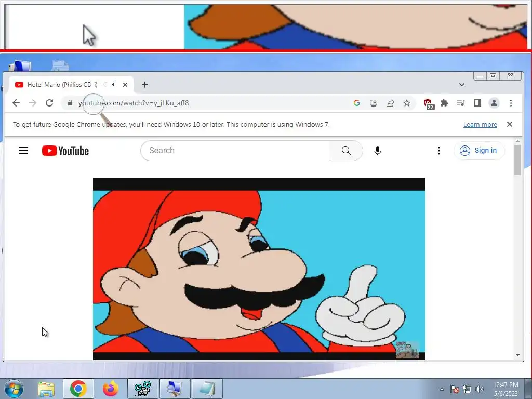Image resolution: width=532 pixels, height=399 pixels.
Task: Open the media controls icon
Action: [x=460, y=103]
